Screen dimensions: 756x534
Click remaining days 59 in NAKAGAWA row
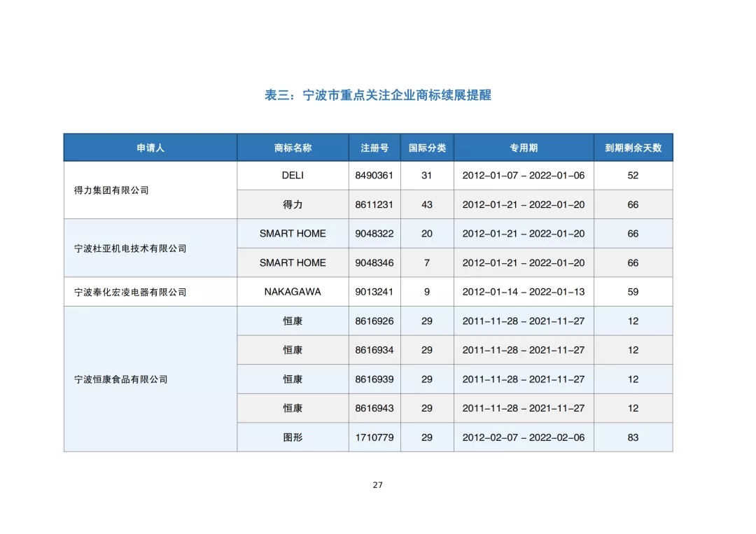coord(633,292)
